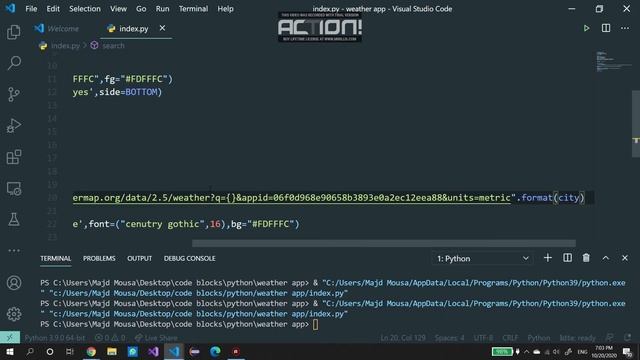Screen dimensions: 640x360
Task: Open the Help menu
Action: coord(225,9)
